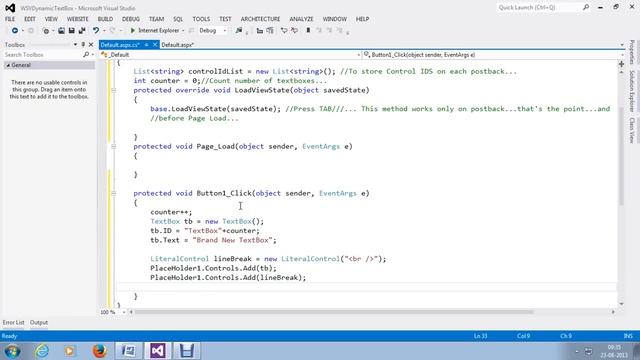The height and width of the screenshot is (360, 640).
Task: Collapse the Page_Load method outline
Action: (113, 146)
